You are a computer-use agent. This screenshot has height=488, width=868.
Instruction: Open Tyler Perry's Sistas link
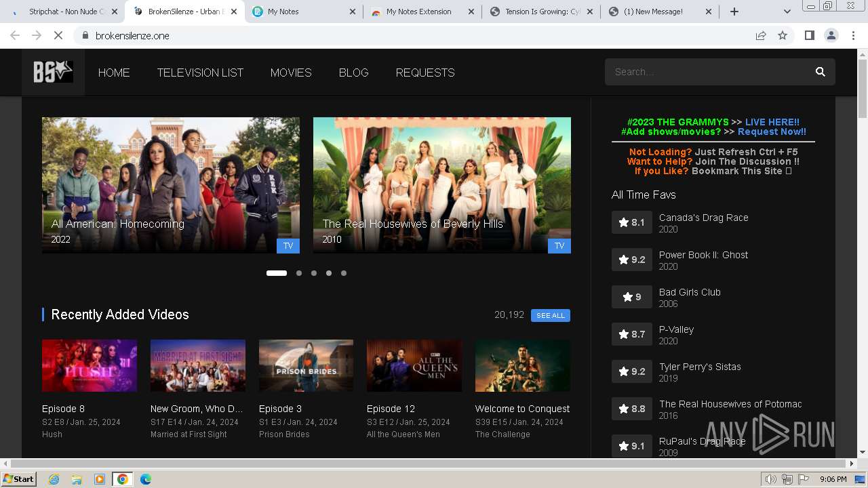pyautogui.click(x=700, y=367)
